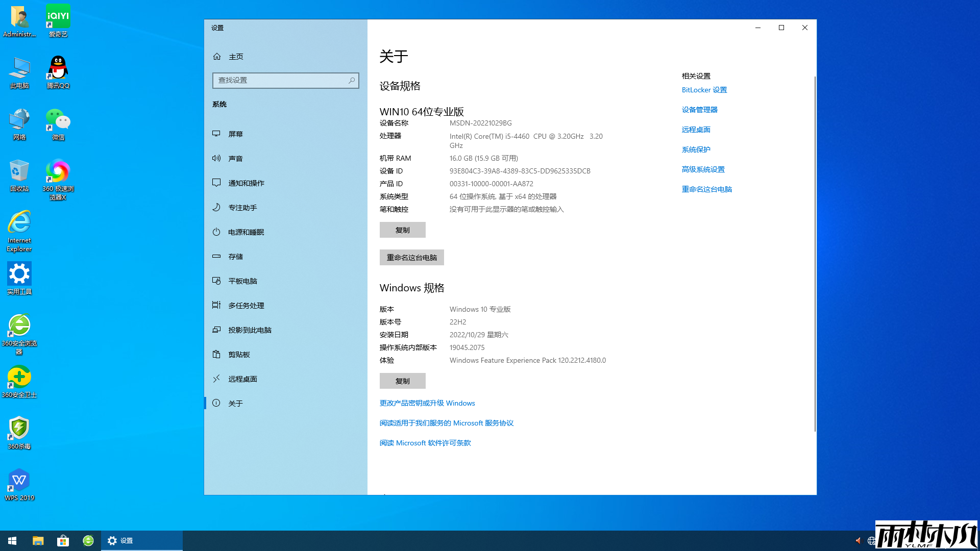Open BitLocker 设置 link

pyautogui.click(x=704, y=89)
